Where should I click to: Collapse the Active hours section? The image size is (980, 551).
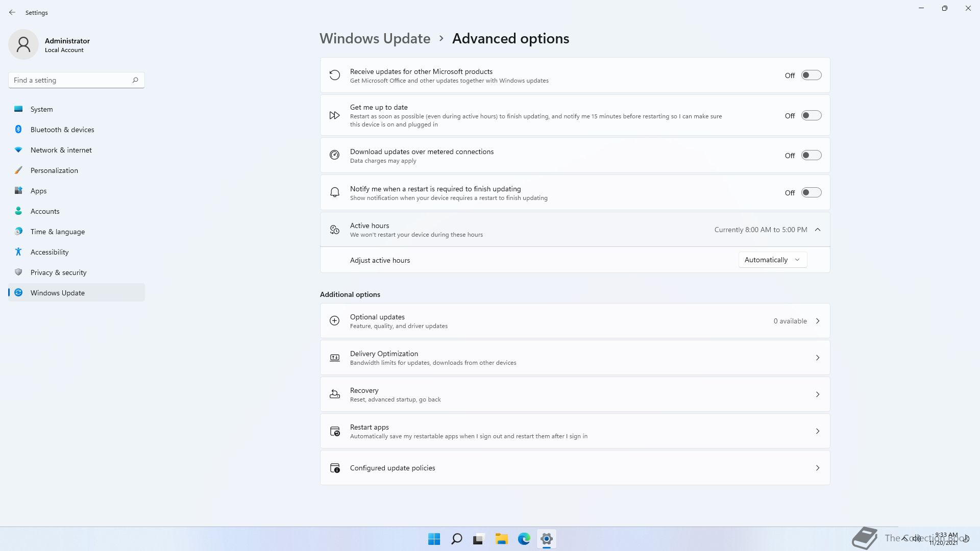(x=818, y=230)
